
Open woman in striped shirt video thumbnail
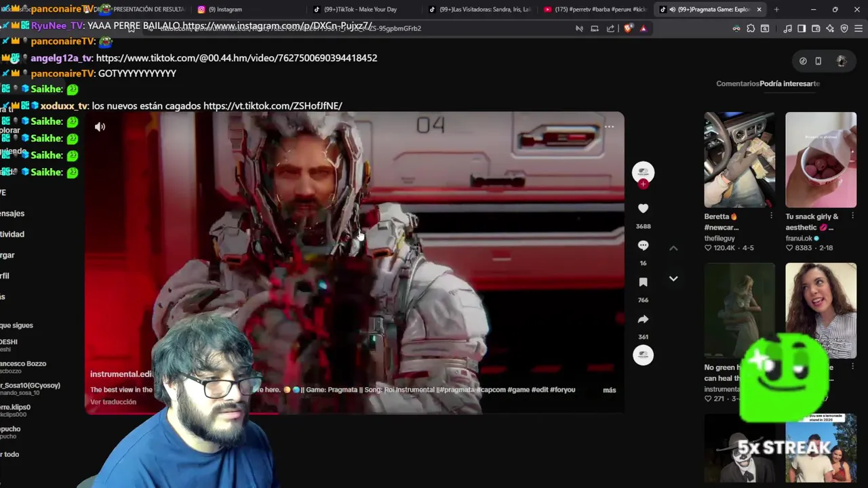[821, 310]
